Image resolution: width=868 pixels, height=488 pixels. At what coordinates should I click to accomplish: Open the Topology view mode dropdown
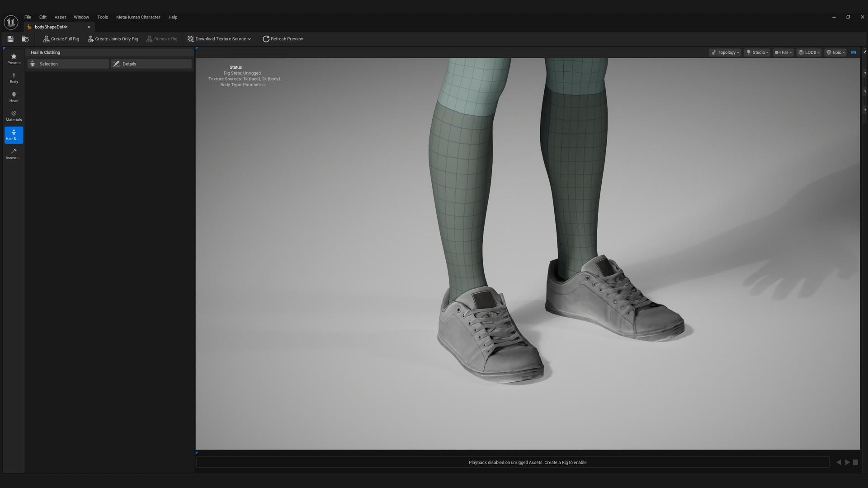pyautogui.click(x=725, y=52)
